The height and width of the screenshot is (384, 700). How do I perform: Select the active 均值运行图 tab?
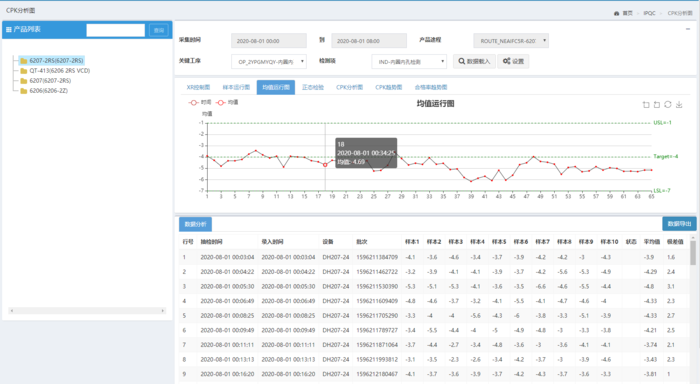[275, 88]
